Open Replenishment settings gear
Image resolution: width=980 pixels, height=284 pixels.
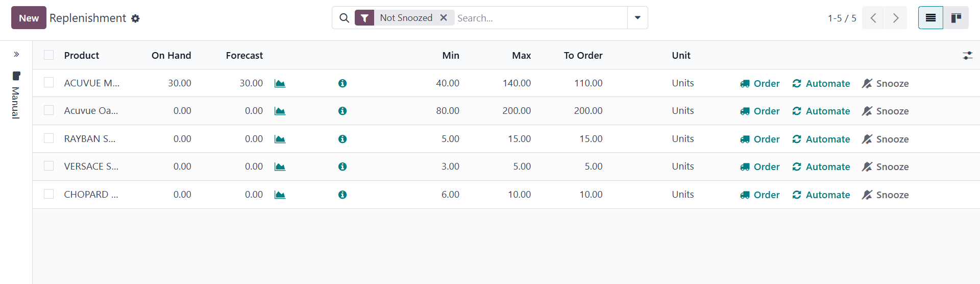135,18
